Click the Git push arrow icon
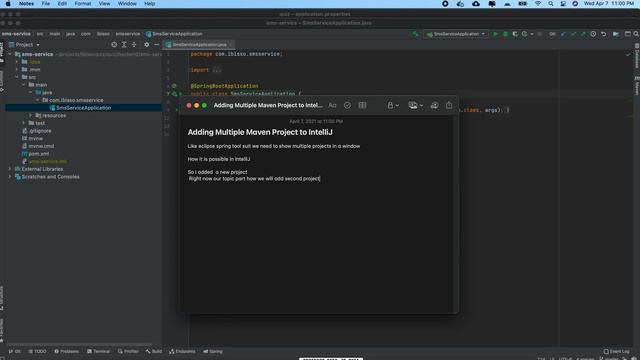The width and height of the screenshot is (640, 360). (583, 34)
